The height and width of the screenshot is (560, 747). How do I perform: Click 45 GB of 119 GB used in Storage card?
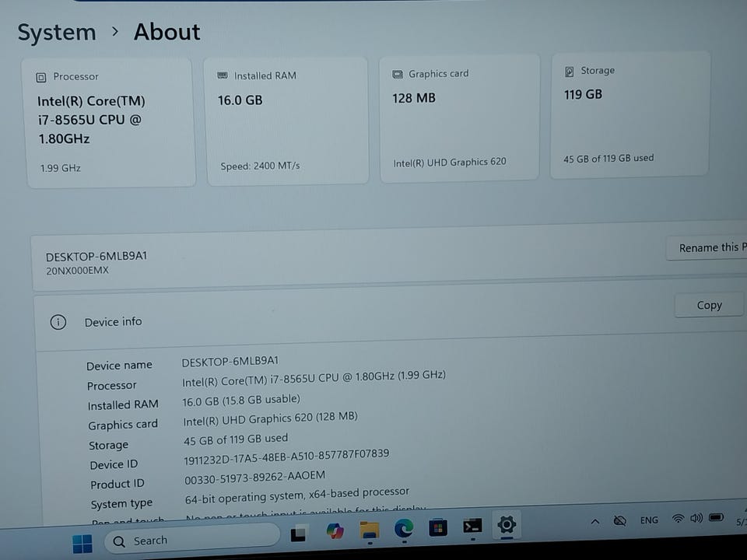pos(608,159)
